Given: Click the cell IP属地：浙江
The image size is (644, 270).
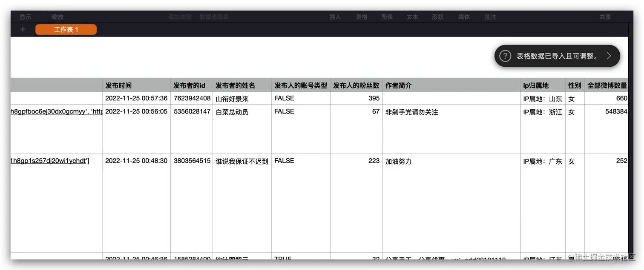Looking at the screenshot, I should (543, 129).
